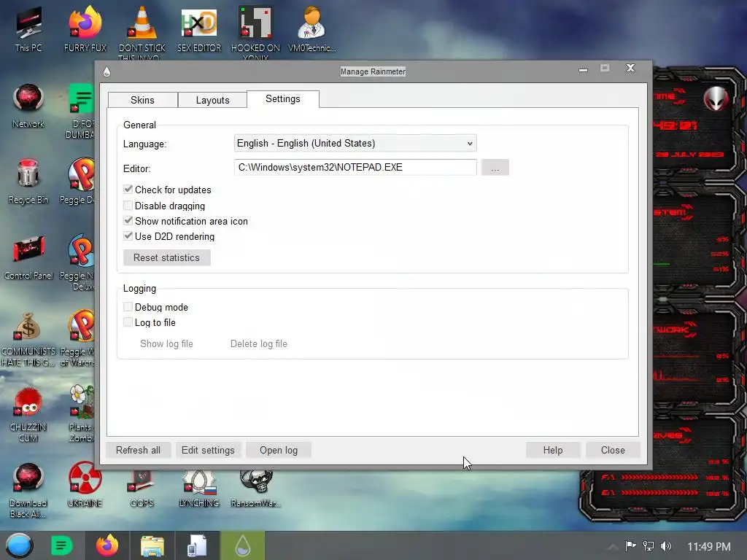Open Download Black Al... desktop shortcut
This screenshot has width=747, height=560.
tap(28, 491)
